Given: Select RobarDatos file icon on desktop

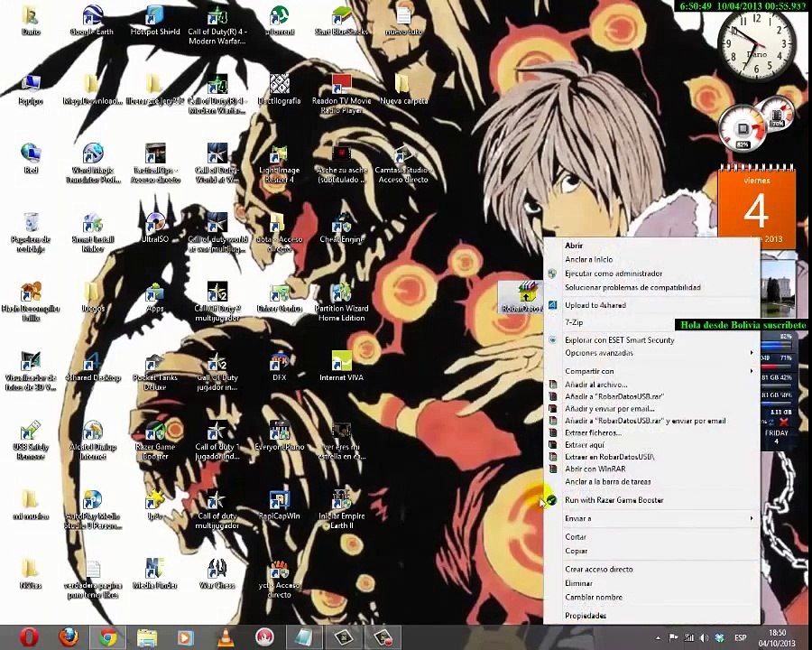Looking at the screenshot, I should [522, 297].
